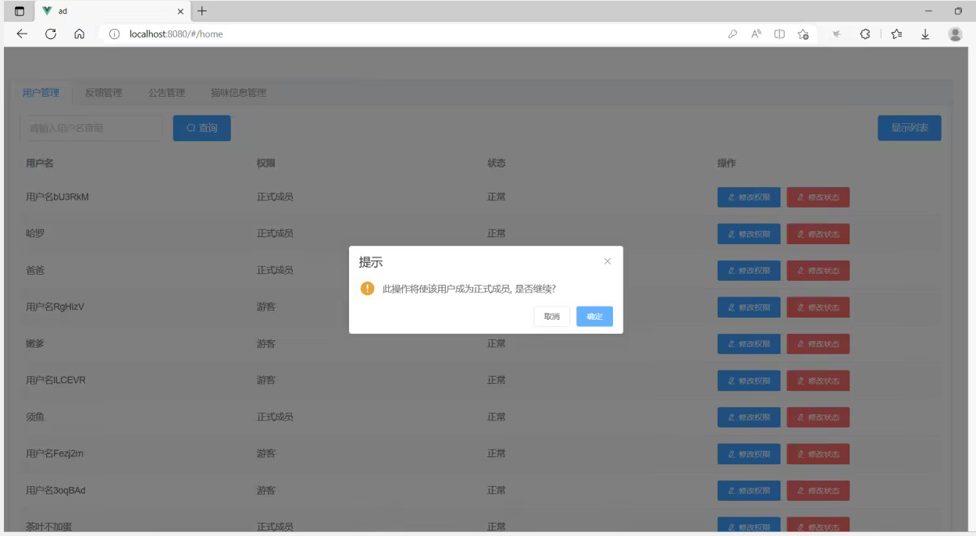
Task: Click 修改权限 for user 嫩爹
Action: 749,344
